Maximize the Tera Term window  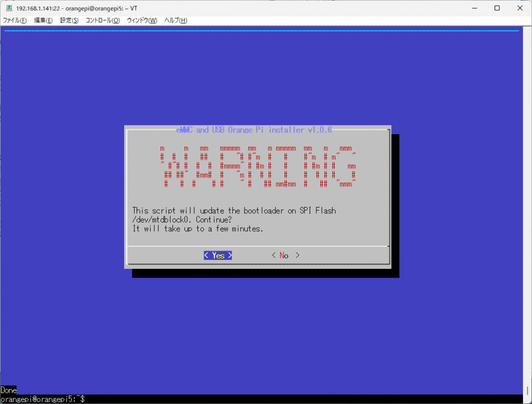[x=497, y=8]
